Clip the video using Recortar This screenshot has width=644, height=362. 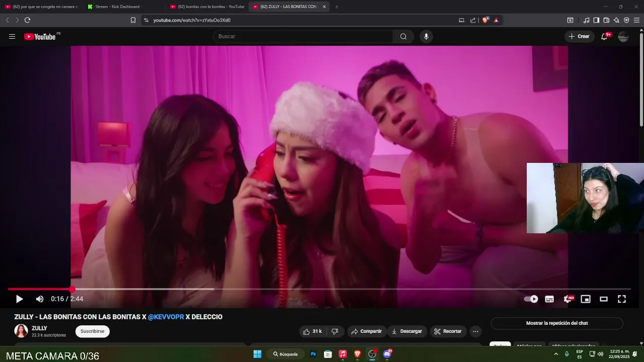click(x=448, y=331)
